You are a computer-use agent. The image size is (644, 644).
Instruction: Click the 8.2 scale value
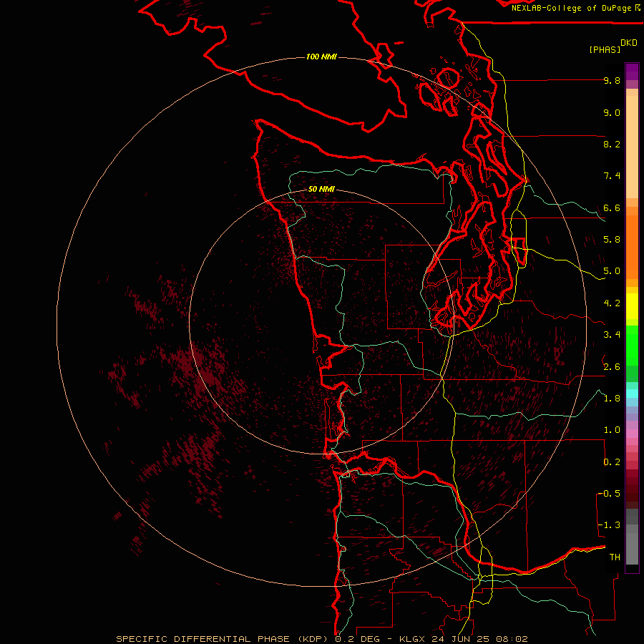(x=612, y=144)
